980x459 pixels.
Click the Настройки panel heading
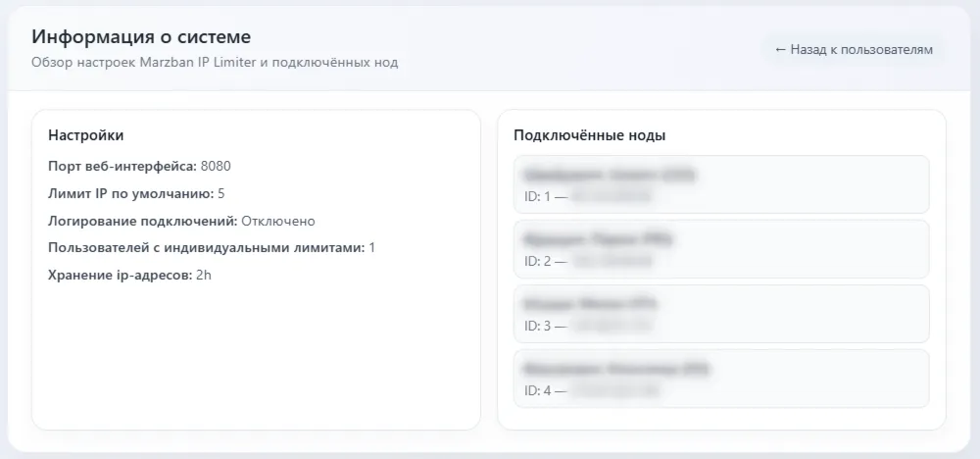(86, 135)
